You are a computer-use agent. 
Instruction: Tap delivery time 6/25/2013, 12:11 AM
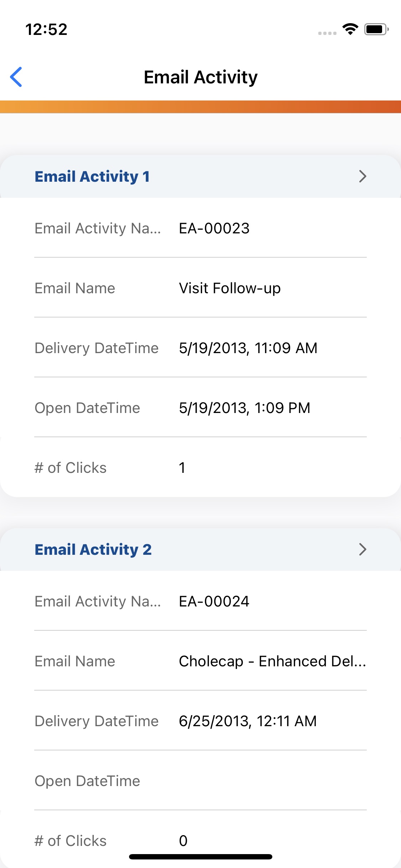pyautogui.click(x=248, y=721)
